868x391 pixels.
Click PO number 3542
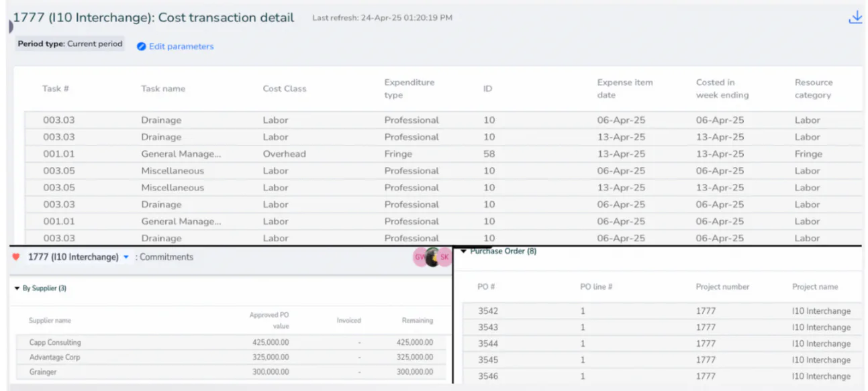tap(488, 311)
